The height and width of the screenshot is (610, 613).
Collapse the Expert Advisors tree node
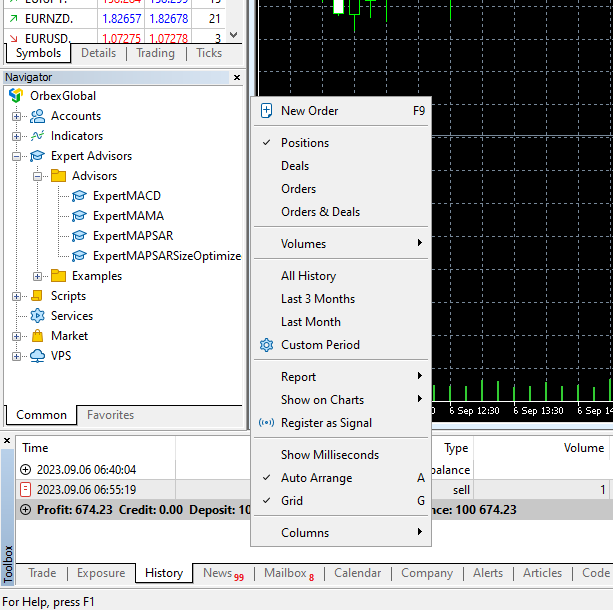click(x=16, y=156)
